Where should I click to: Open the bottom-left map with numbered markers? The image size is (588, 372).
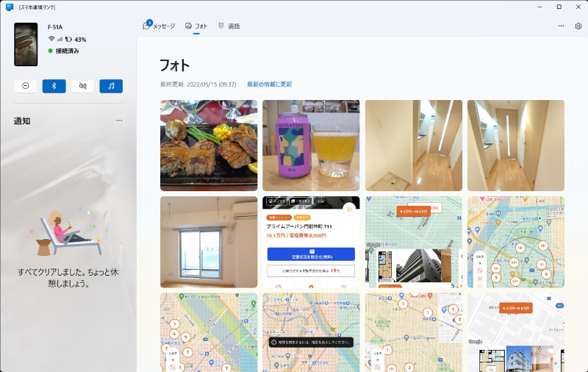coord(209,332)
